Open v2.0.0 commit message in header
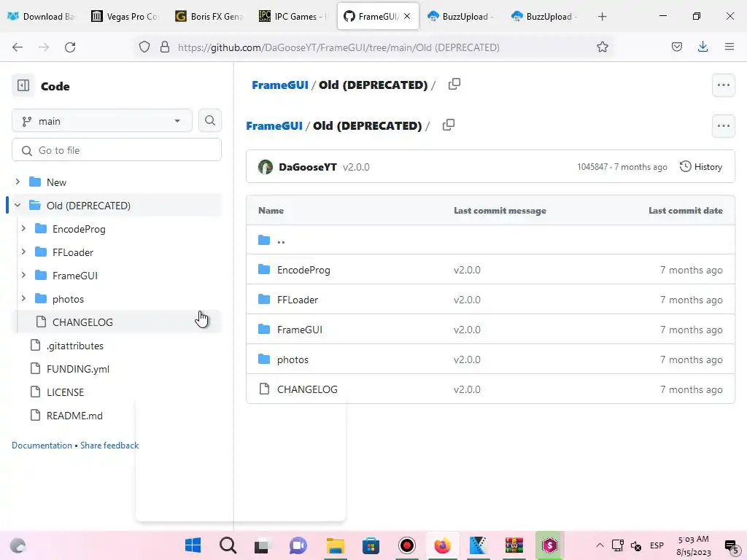Viewport: 747px width, 560px height. 356,167
